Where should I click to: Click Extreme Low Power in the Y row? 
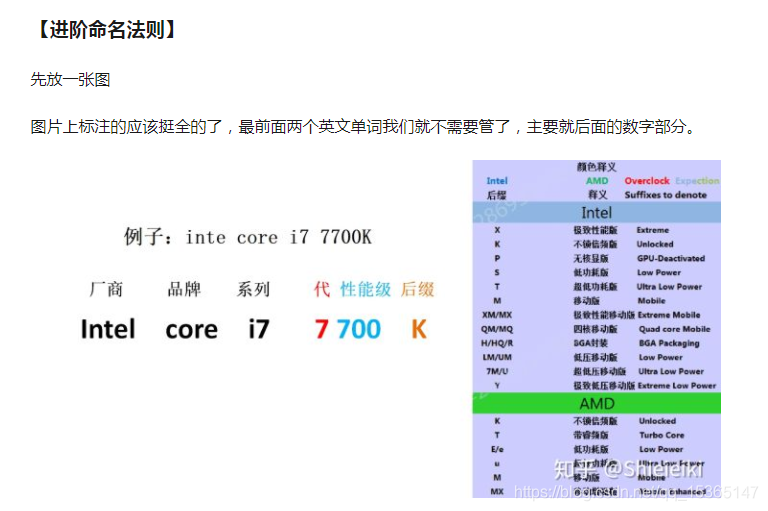(676, 386)
